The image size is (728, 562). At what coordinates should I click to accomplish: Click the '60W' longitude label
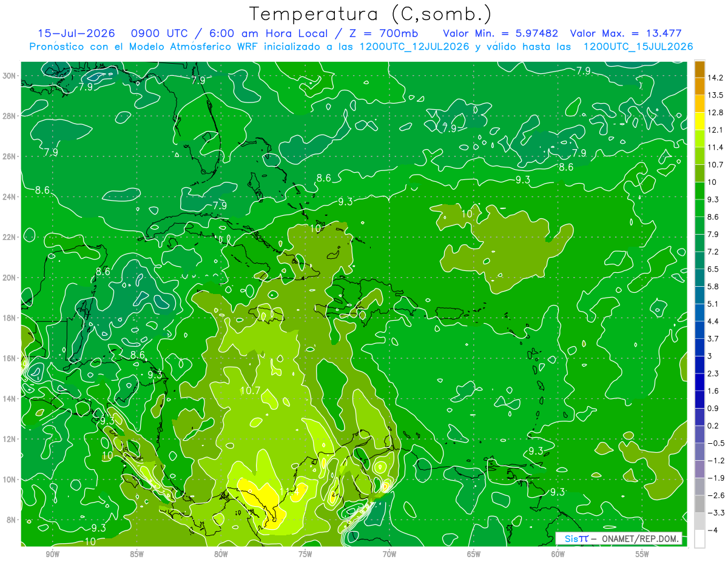(x=558, y=554)
